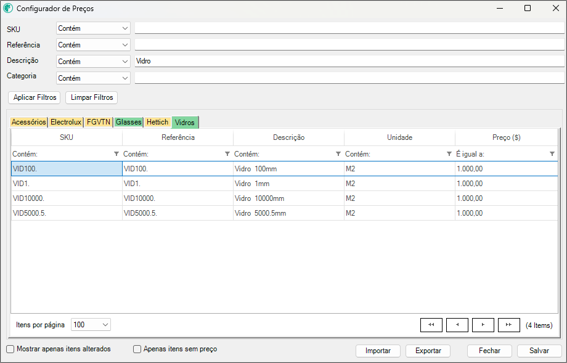
Task: Click the Importar button
Action: pos(378,350)
